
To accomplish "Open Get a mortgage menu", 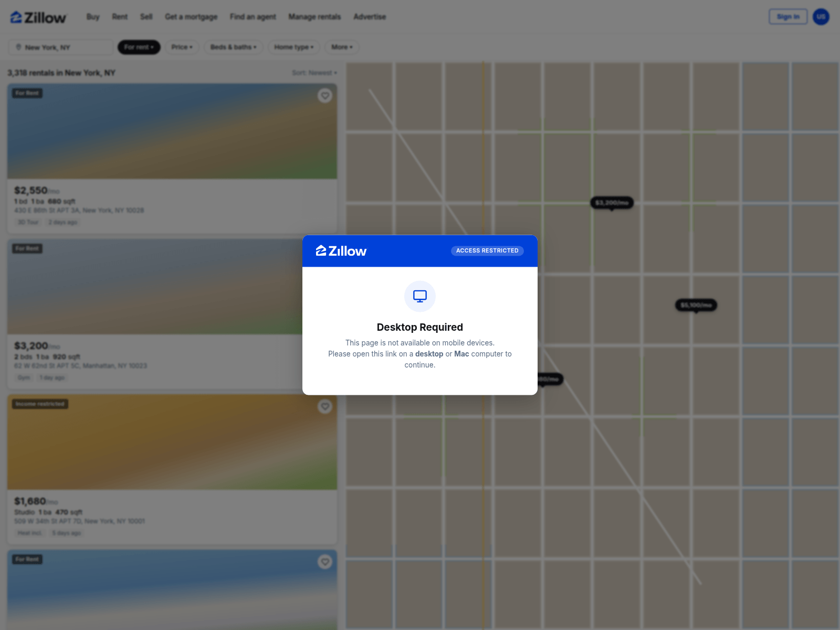I will pos(191,17).
